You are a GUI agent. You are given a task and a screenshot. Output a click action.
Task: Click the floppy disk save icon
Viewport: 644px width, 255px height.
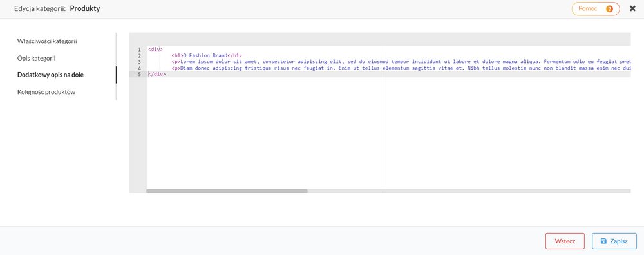pyautogui.click(x=603, y=241)
